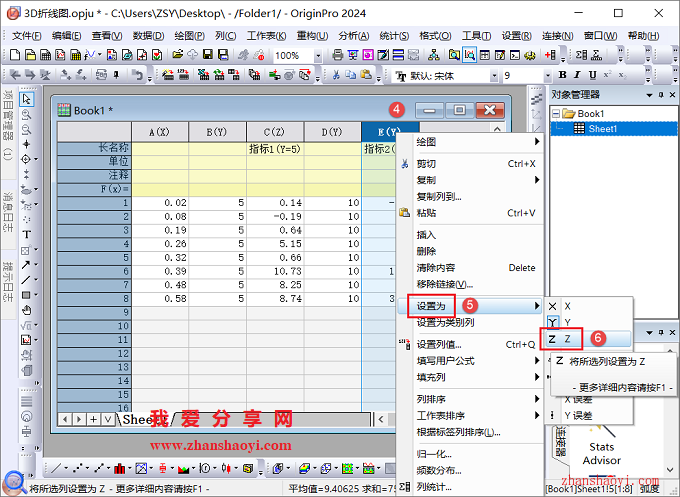Click the Scatter plot icon in bottom toolbar
This screenshot has width=680, height=497.
click(x=78, y=468)
